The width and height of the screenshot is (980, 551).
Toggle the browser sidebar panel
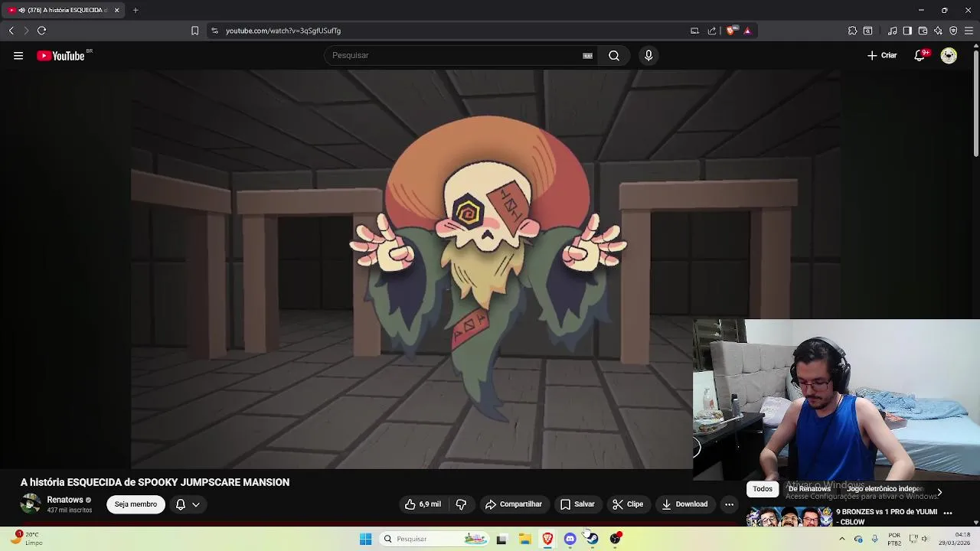[x=907, y=31]
